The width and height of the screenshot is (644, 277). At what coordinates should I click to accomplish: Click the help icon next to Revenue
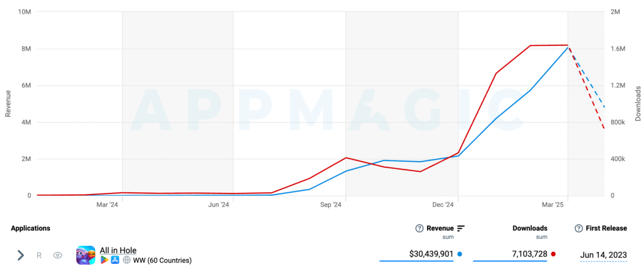tap(419, 229)
